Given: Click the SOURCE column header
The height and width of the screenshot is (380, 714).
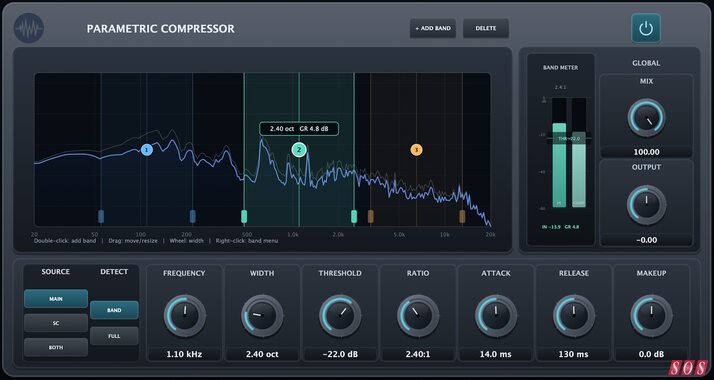Looking at the screenshot, I should tap(56, 272).
